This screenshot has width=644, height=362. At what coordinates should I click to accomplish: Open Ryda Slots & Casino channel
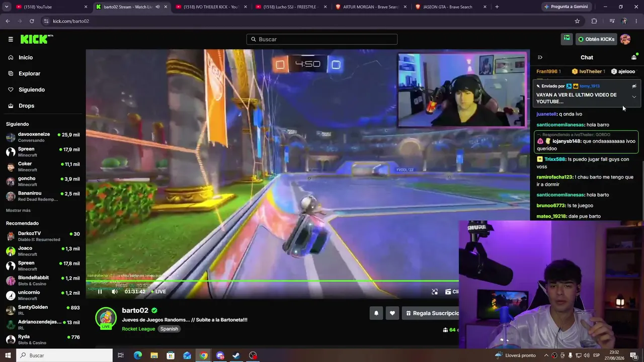(x=43, y=339)
